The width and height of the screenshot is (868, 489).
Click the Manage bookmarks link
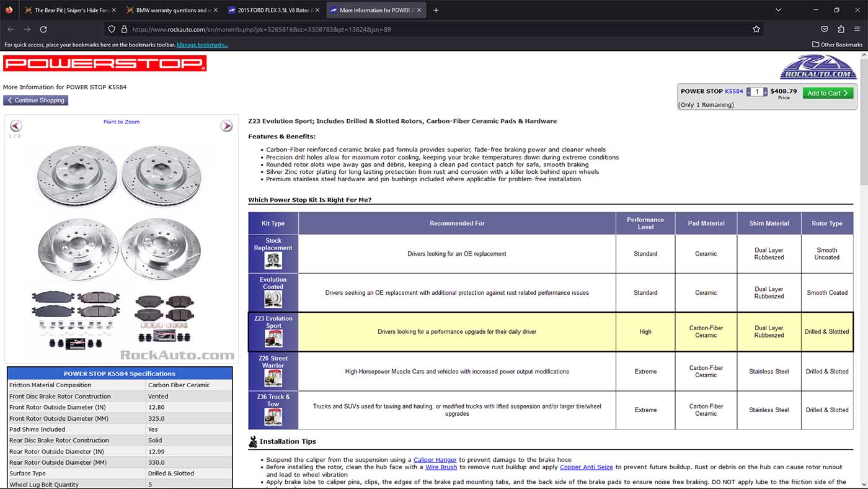(202, 45)
